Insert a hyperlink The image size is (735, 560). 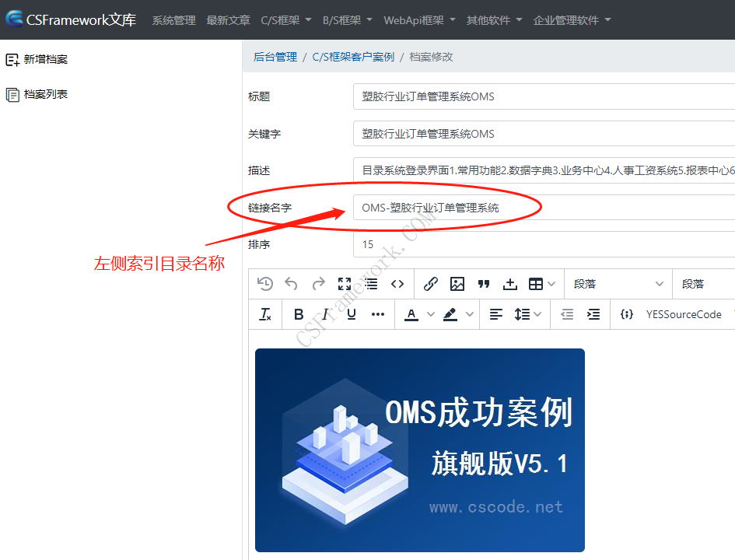[431, 284]
